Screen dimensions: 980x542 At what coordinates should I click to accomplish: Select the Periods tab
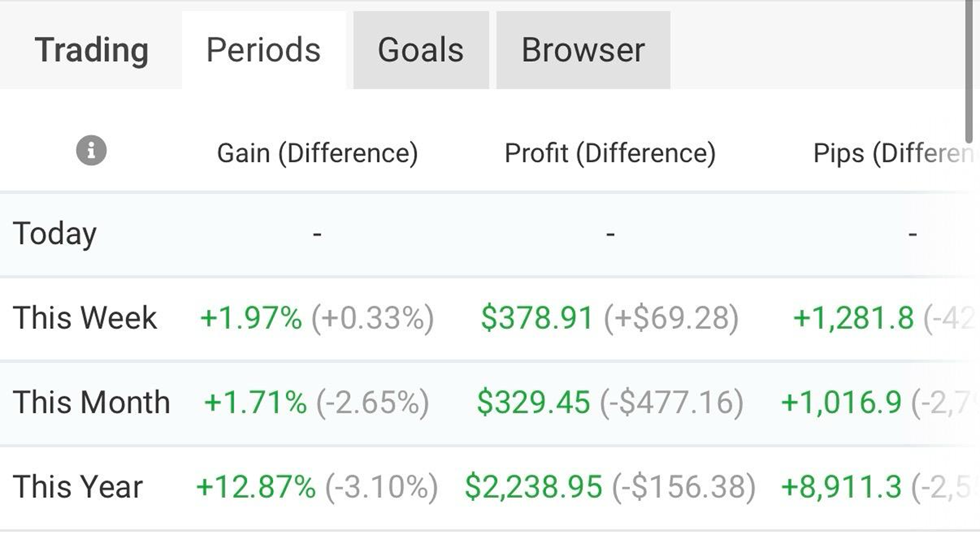pos(264,50)
